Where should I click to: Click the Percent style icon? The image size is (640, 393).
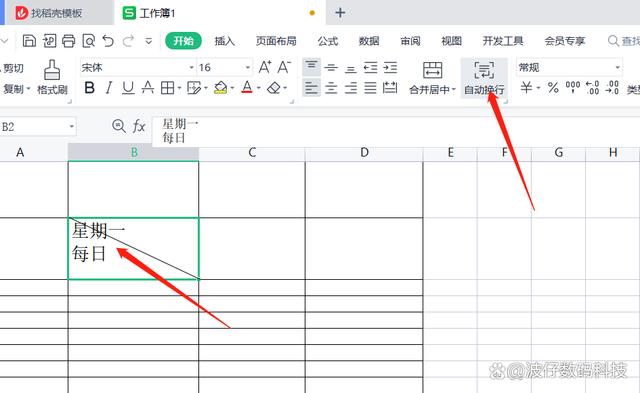tap(553, 87)
